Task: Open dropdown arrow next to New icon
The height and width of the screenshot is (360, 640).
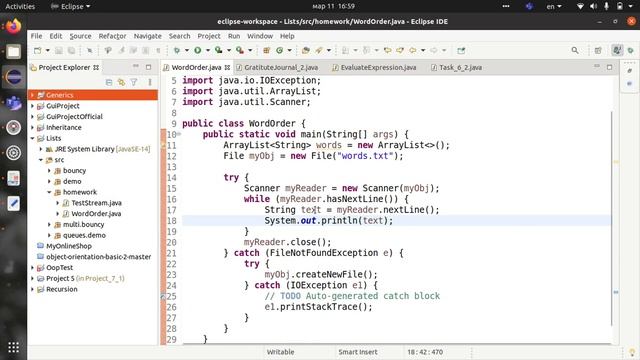Action: tap(47, 51)
